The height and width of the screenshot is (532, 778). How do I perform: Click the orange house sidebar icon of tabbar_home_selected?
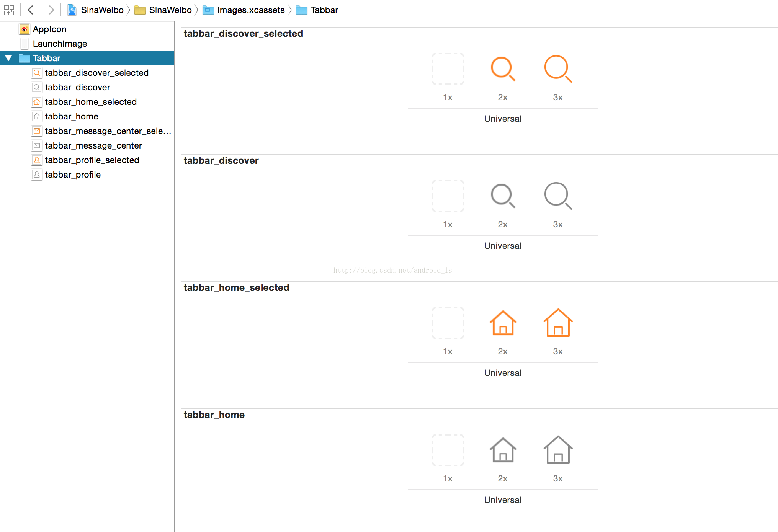[x=37, y=102]
